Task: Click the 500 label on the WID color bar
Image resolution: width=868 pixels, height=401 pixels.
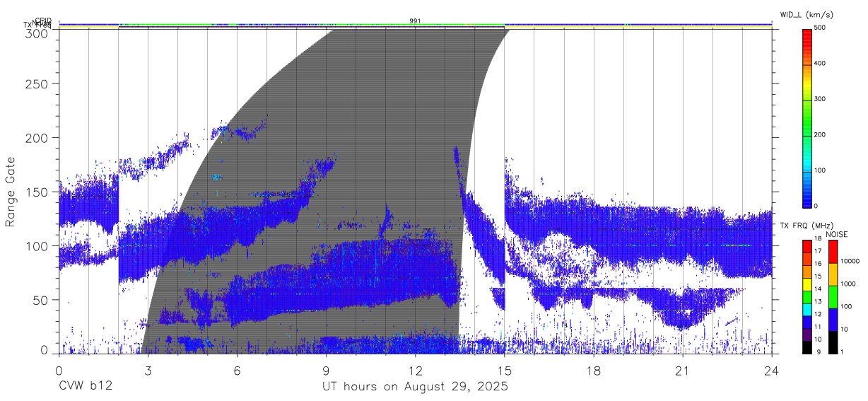Action: click(x=821, y=28)
